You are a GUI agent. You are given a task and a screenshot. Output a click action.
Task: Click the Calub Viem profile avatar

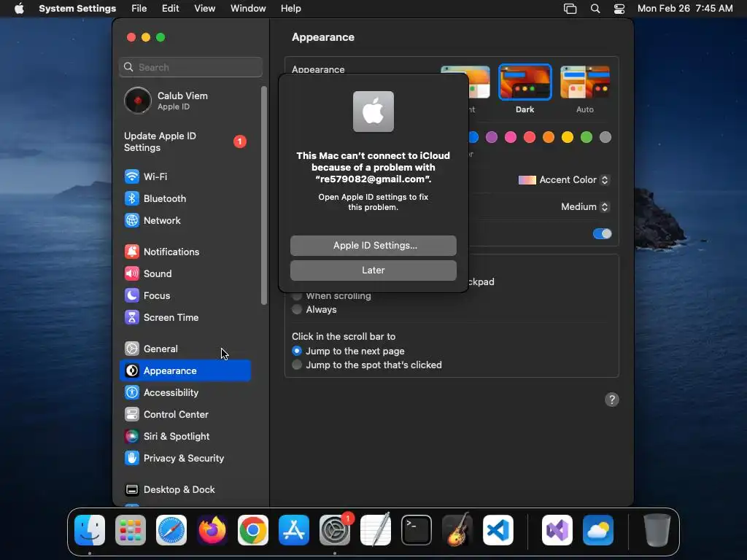click(x=138, y=101)
